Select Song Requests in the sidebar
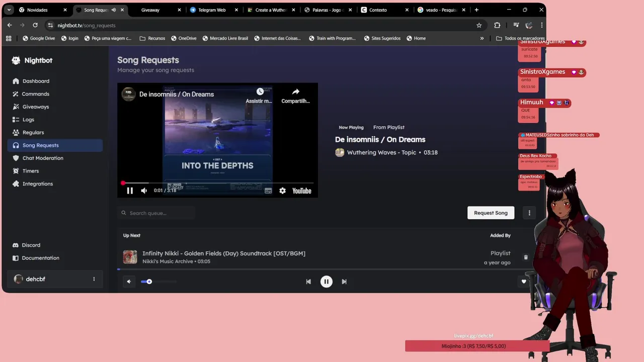 [x=55, y=145]
